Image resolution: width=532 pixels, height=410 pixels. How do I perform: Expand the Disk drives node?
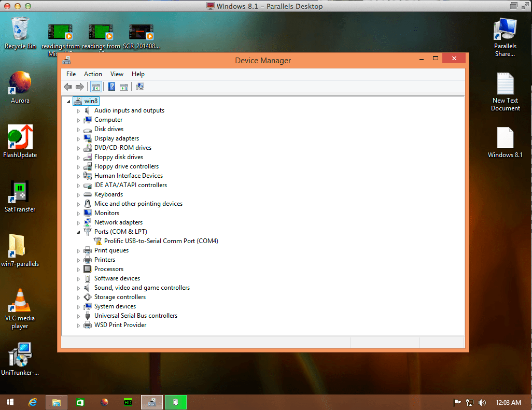point(78,130)
